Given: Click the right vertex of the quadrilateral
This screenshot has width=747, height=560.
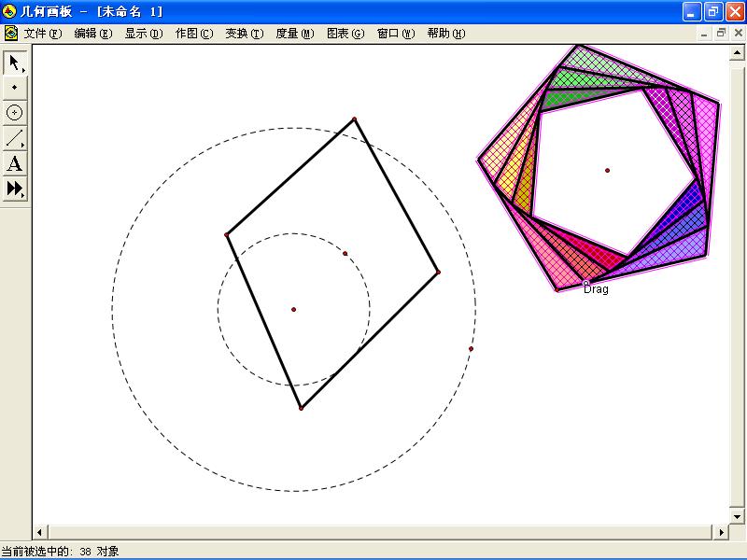Looking at the screenshot, I should tap(438, 273).
